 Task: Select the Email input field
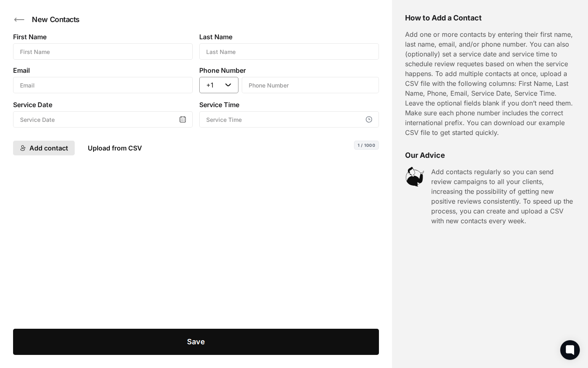pyautogui.click(x=103, y=85)
